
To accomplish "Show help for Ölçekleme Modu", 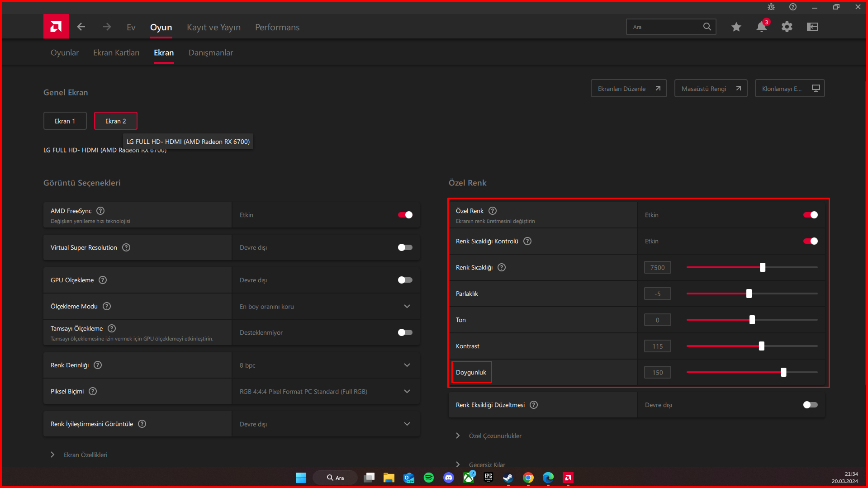I will (107, 306).
